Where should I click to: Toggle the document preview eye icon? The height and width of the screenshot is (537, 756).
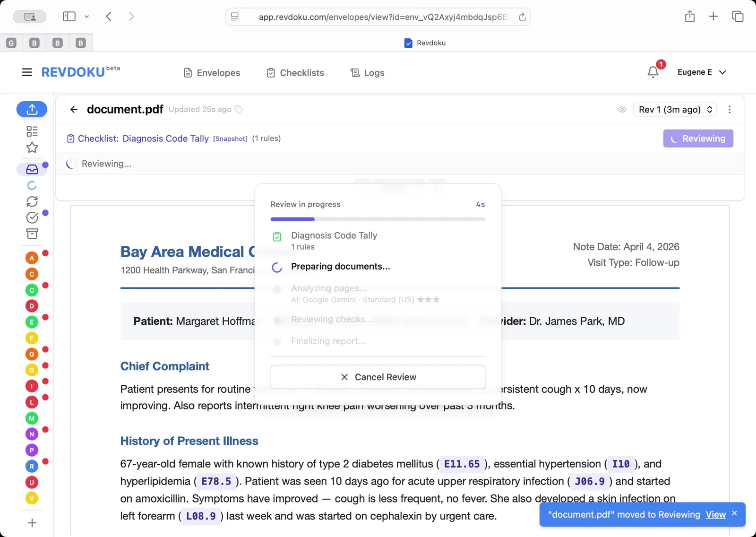(622, 109)
